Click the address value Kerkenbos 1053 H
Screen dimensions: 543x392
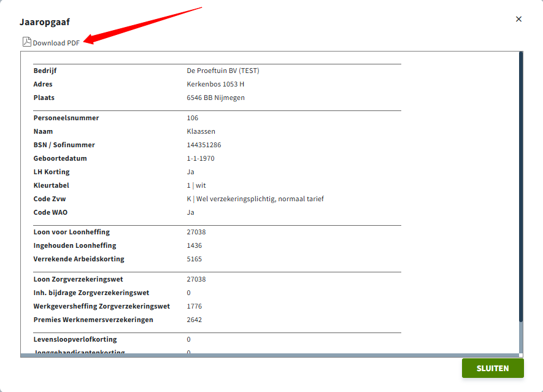pos(215,84)
